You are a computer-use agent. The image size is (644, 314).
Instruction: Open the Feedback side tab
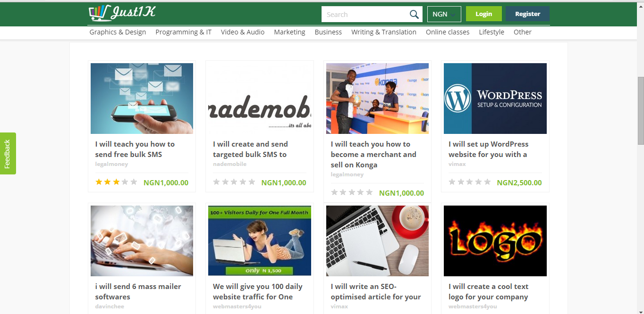point(8,154)
